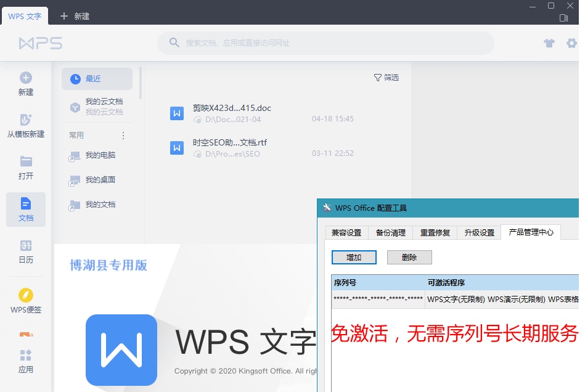
Task: Select the Recent (最近) clock item
Action: [x=97, y=79]
